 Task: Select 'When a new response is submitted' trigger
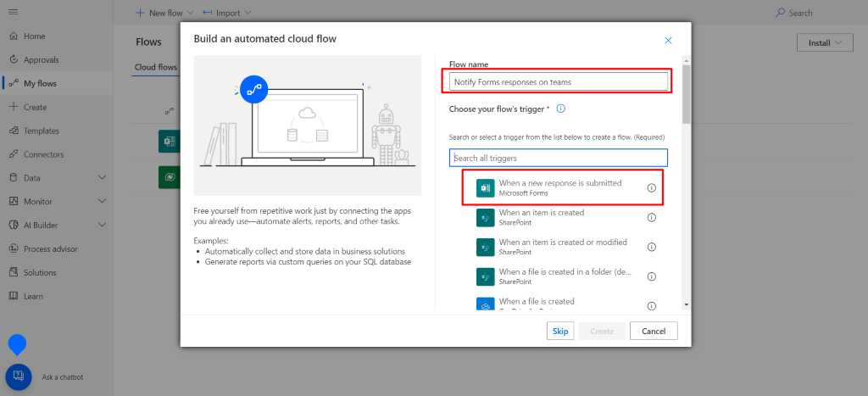(559, 187)
